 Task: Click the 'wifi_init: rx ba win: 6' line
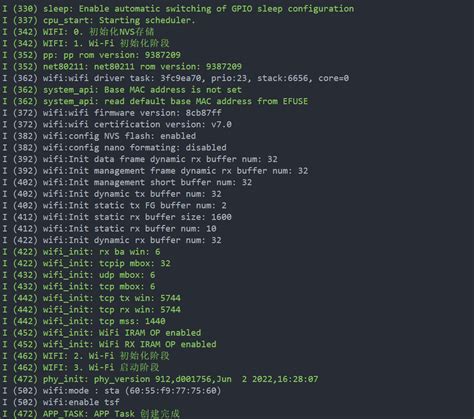(81, 252)
